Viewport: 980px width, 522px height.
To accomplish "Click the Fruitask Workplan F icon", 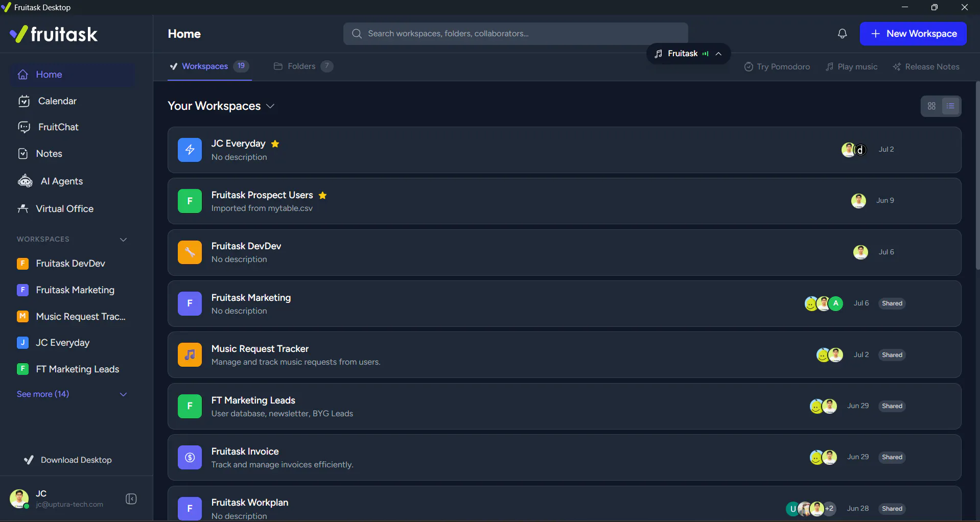I will 190,508.
